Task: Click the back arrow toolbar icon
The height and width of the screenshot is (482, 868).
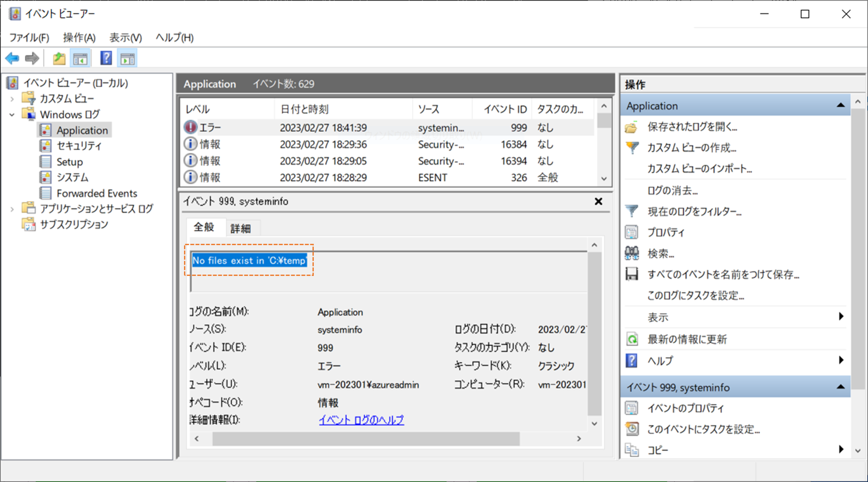Action: click(x=12, y=58)
